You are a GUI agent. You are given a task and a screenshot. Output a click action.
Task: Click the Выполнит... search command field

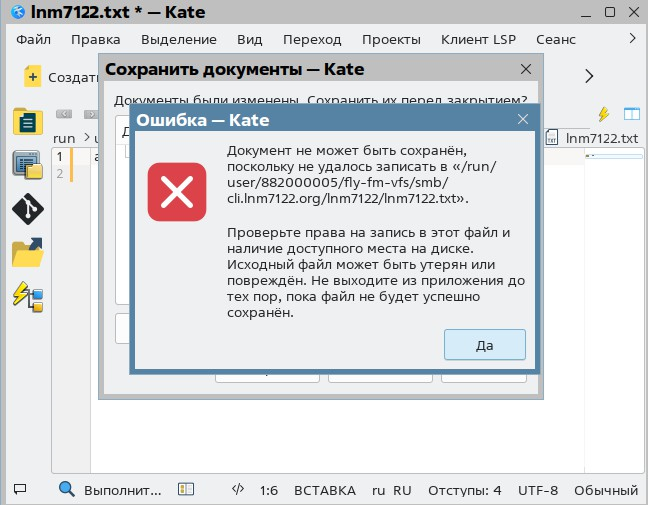click(x=123, y=491)
